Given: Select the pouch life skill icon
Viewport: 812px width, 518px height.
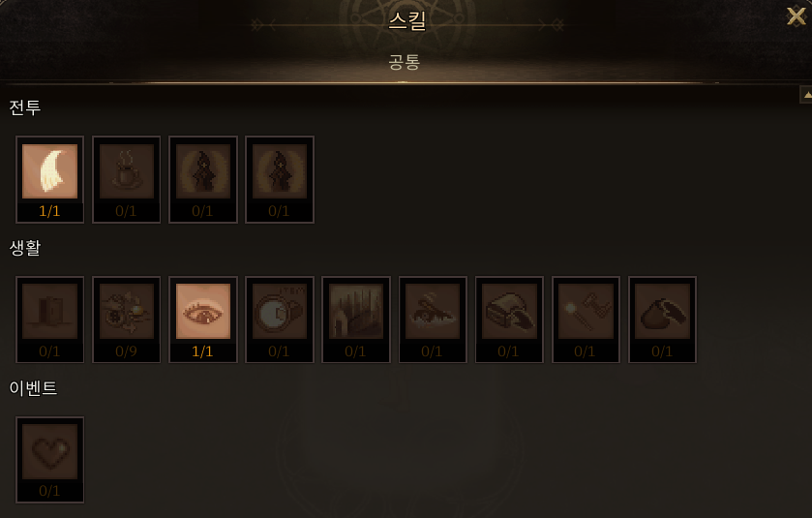Looking at the screenshot, I should pos(662,320).
